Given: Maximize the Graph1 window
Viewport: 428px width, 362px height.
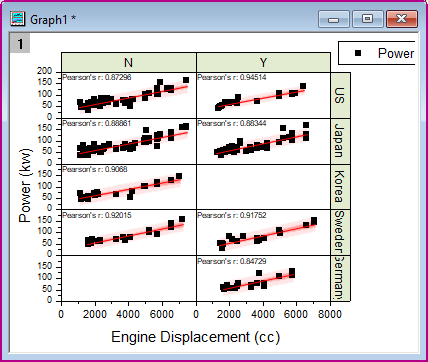Looking at the screenshot, I should (x=367, y=19).
